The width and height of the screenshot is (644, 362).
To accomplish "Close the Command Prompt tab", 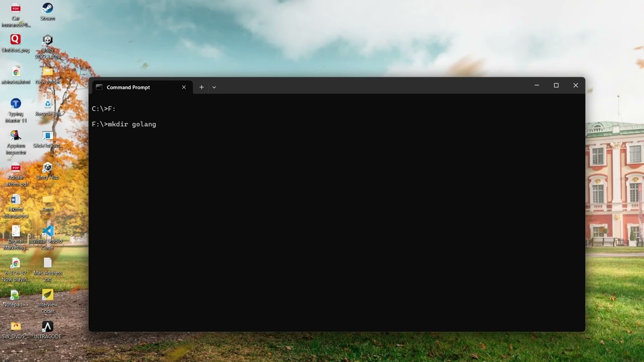I will (184, 87).
